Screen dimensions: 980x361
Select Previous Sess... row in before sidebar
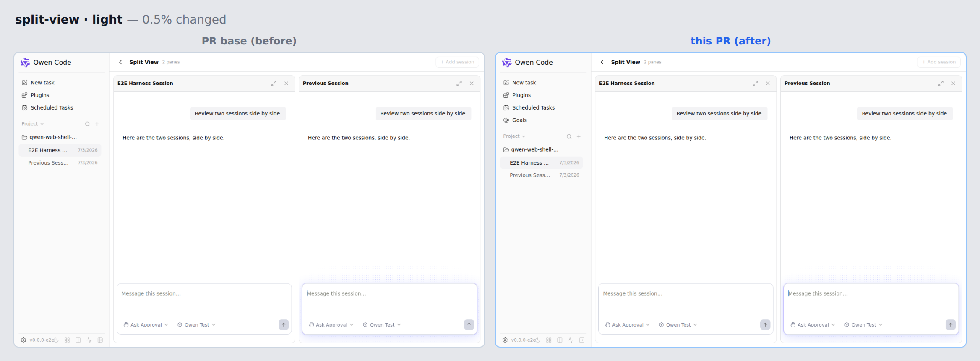[60, 163]
